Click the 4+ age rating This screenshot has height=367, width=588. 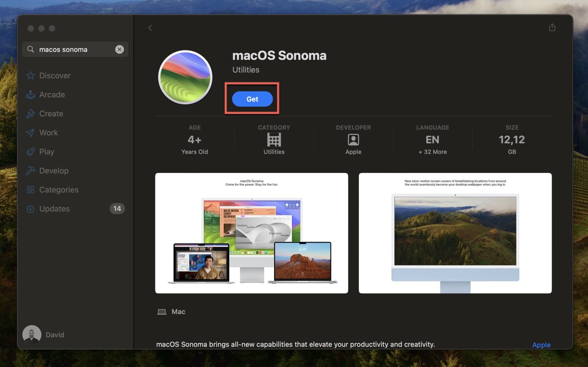(194, 140)
